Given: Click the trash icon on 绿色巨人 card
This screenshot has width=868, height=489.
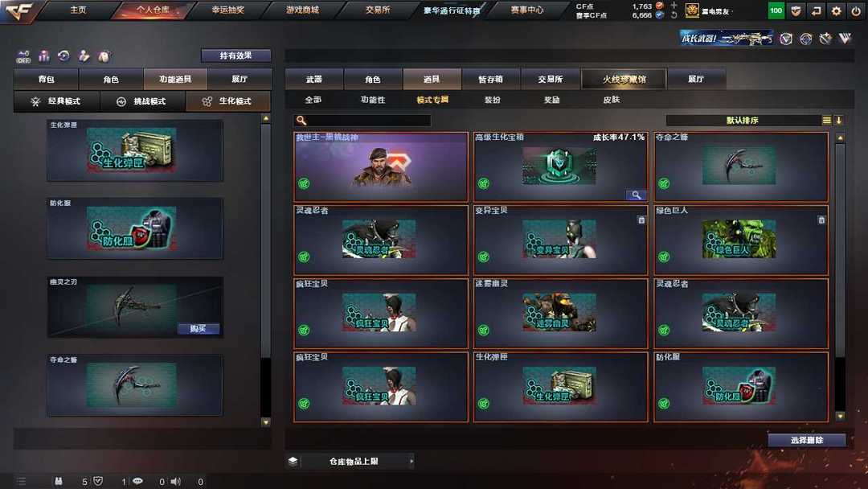Looking at the screenshot, I should click(x=821, y=220).
